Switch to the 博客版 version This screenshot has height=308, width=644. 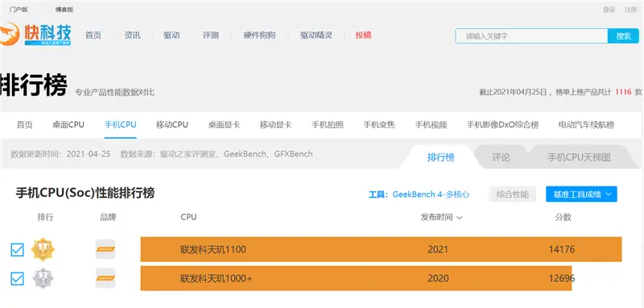[x=64, y=10]
